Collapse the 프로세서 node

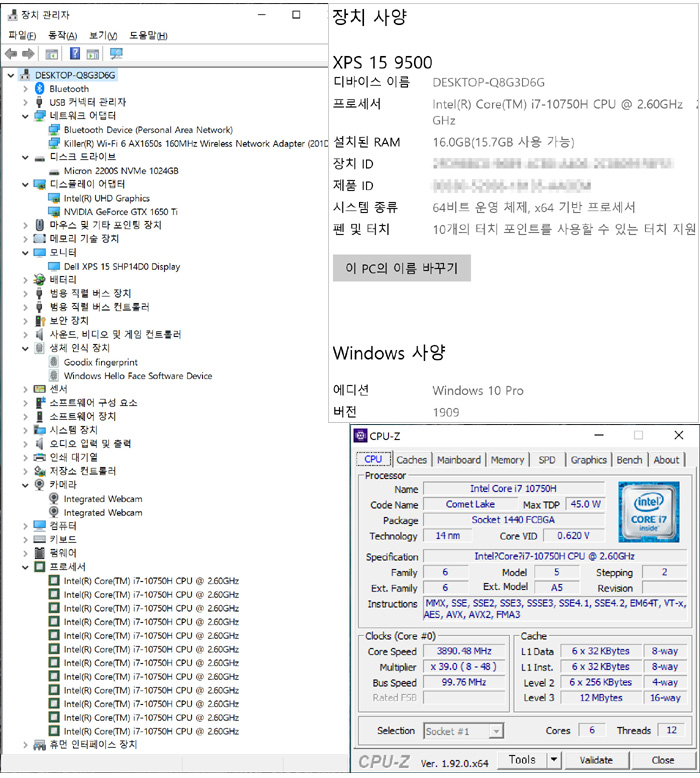pos(25,567)
